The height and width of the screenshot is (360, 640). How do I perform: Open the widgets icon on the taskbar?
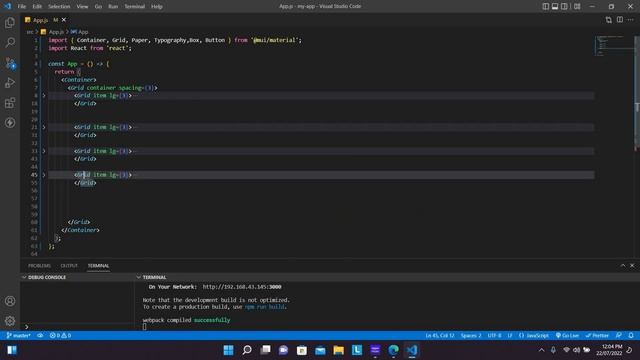12,350
